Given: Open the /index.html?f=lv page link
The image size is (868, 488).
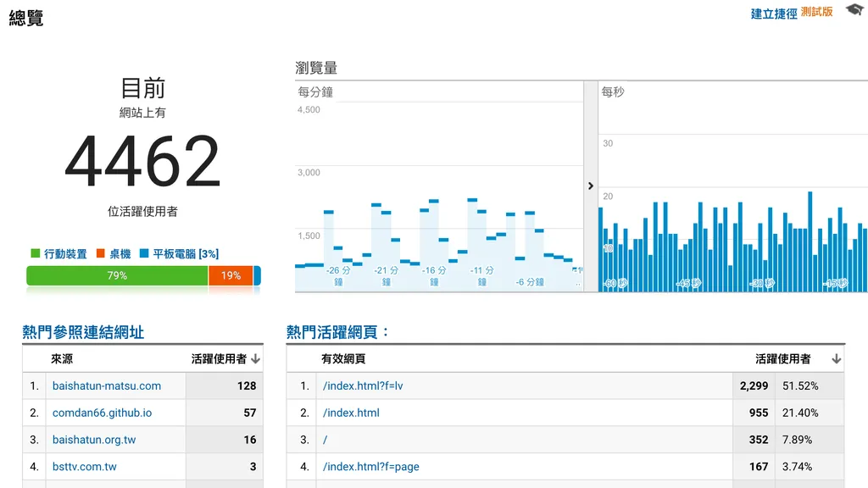Looking at the screenshot, I should [x=363, y=385].
